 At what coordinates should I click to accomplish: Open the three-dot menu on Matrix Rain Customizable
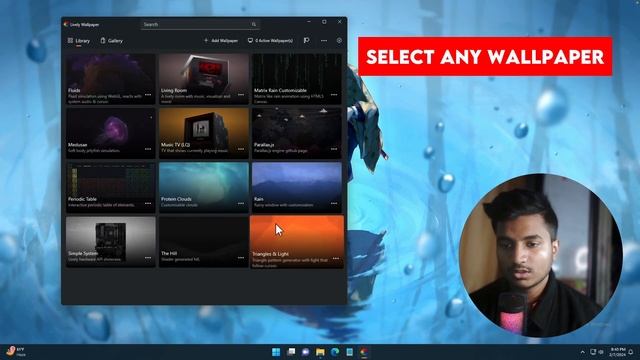point(334,95)
